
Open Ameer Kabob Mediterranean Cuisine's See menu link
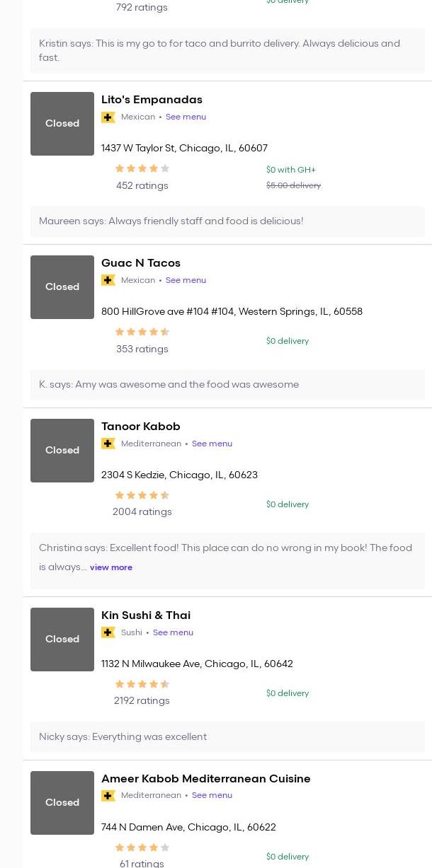point(212,796)
